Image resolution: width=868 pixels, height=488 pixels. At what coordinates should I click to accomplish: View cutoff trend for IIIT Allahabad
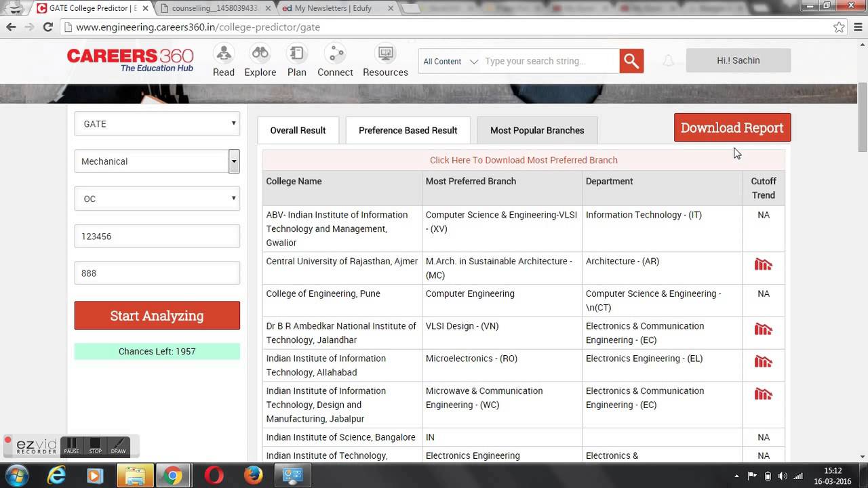point(764,362)
